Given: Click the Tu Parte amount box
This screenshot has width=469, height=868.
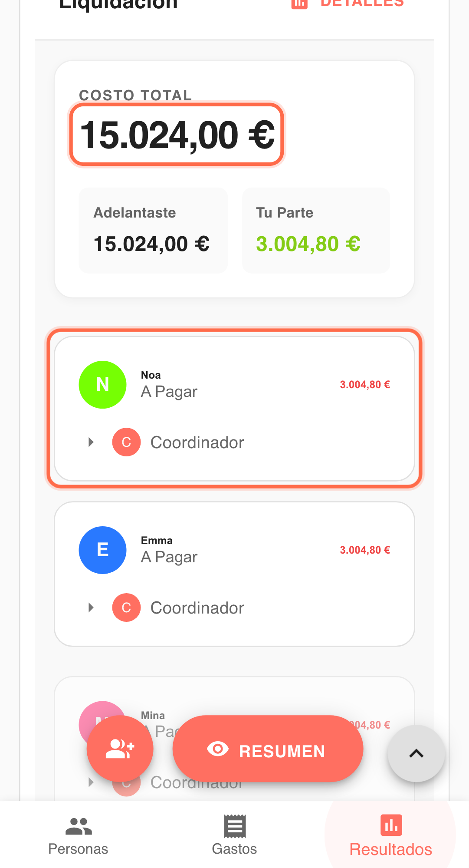Looking at the screenshot, I should 316,231.
